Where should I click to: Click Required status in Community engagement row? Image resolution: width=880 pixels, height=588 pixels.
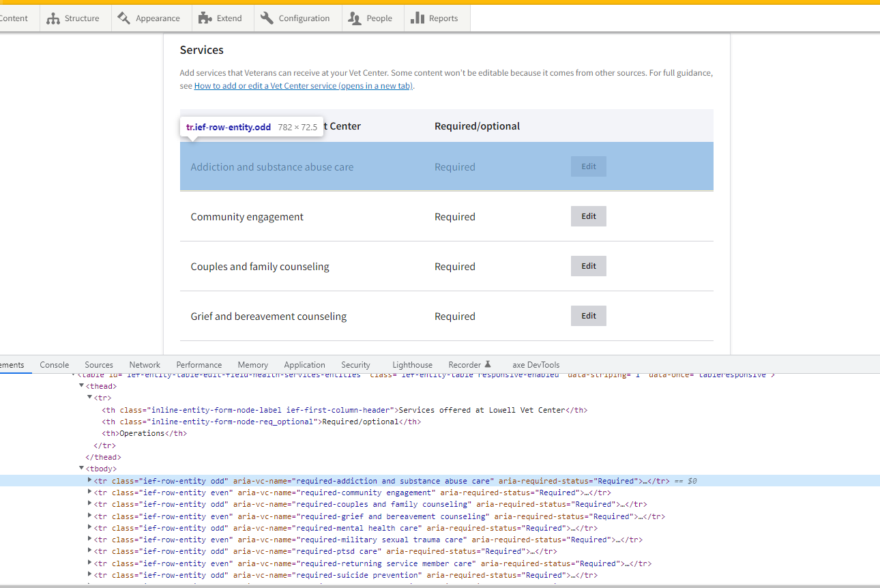(455, 217)
